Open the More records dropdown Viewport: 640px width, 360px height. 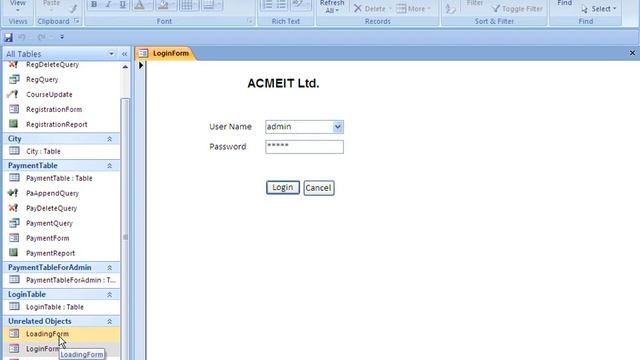point(413,9)
